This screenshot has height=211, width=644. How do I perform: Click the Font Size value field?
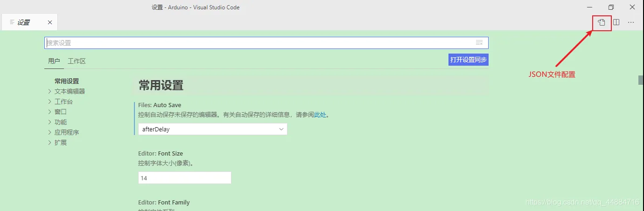point(185,178)
